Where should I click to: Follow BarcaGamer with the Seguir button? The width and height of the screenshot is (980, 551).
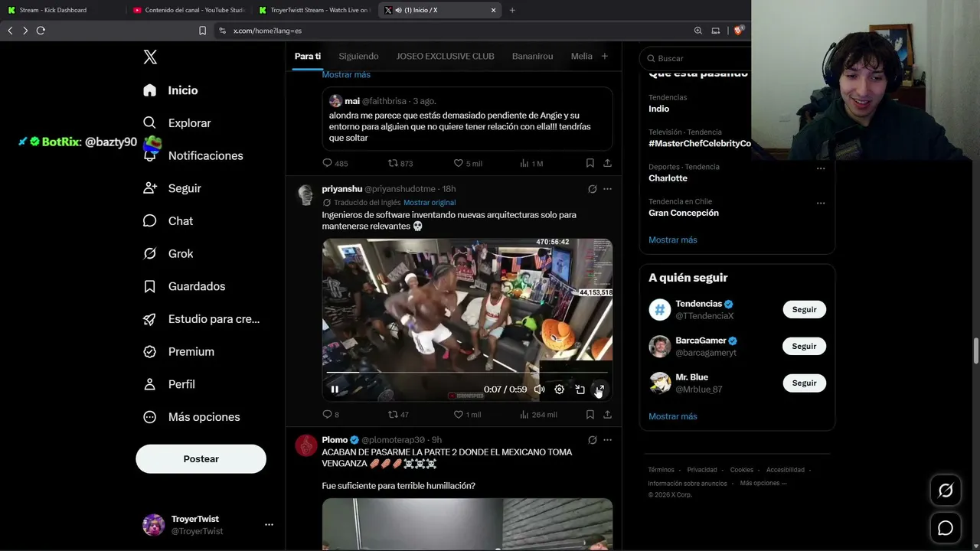(x=804, y=346)
